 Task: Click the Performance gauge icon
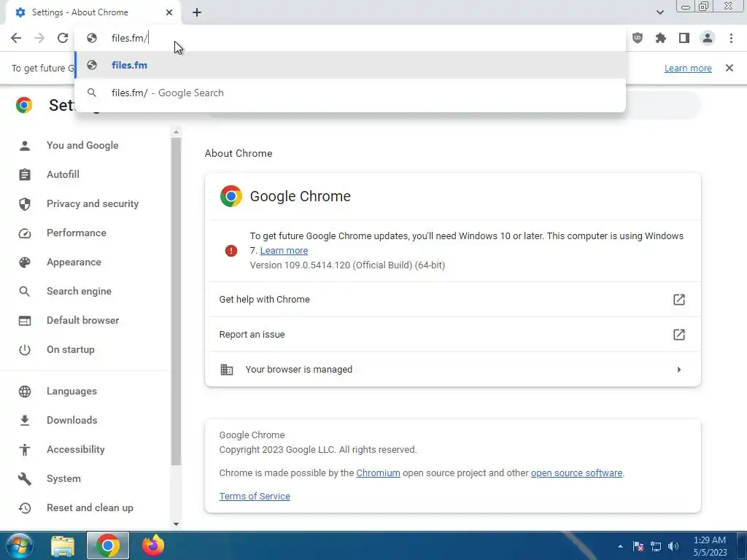(x=25, y=233)
